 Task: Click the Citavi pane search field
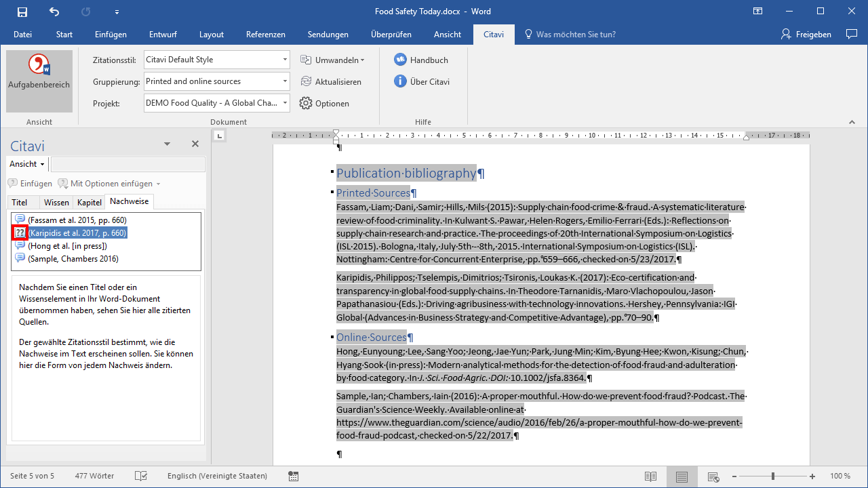pos(127,164)
